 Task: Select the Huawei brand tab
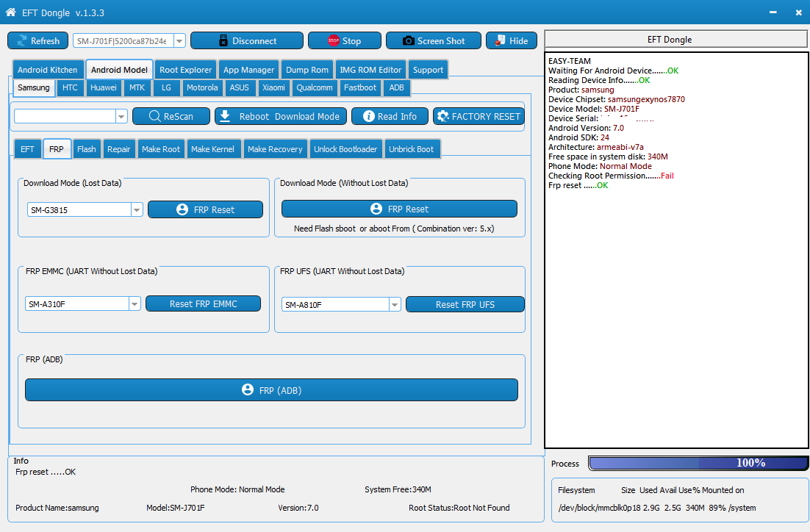104,87
